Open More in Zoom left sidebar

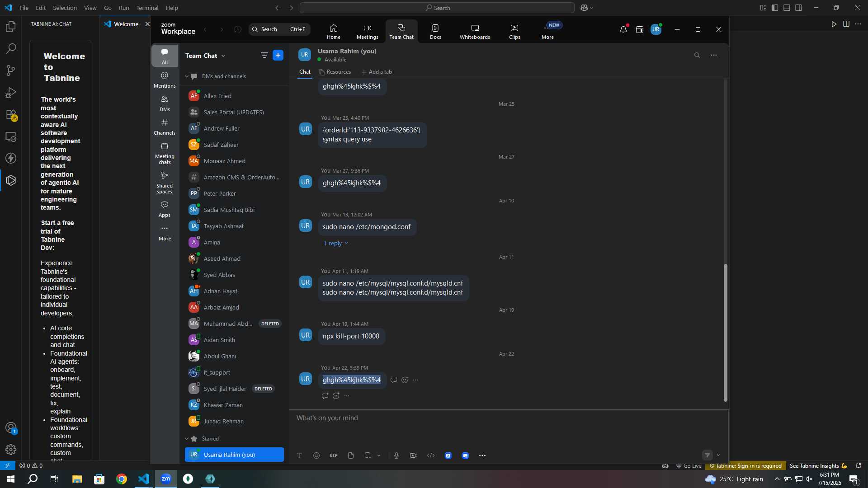tap(165, 233)
